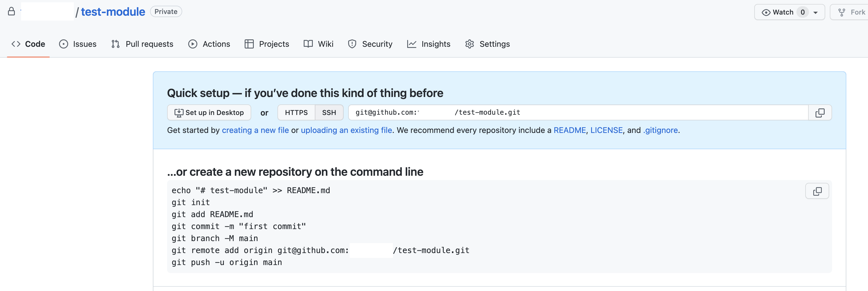
Task: Open the .gitignore link
Action: click(660, 130)
